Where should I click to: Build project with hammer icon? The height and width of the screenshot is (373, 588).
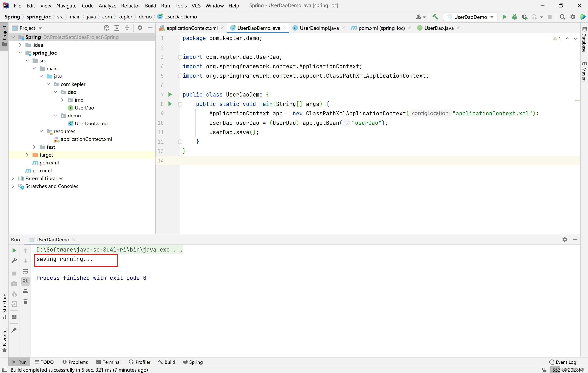coord(435,17)
